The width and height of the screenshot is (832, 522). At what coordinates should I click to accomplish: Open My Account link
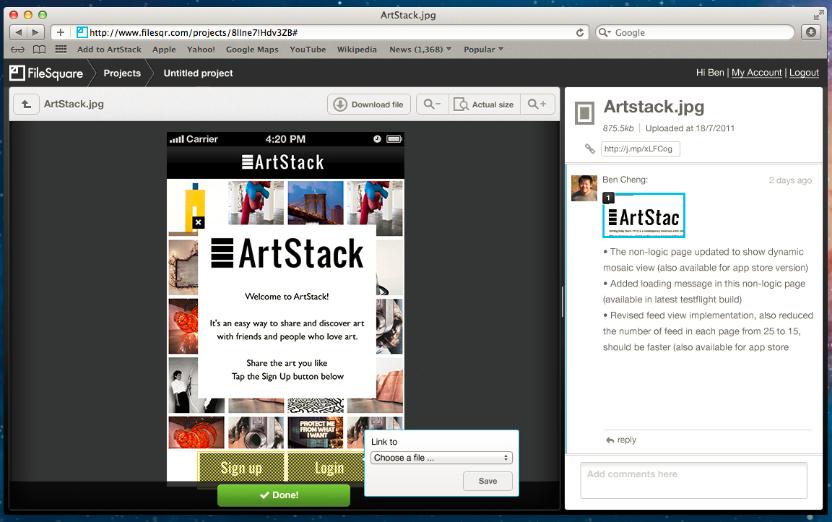click(757, 73)
